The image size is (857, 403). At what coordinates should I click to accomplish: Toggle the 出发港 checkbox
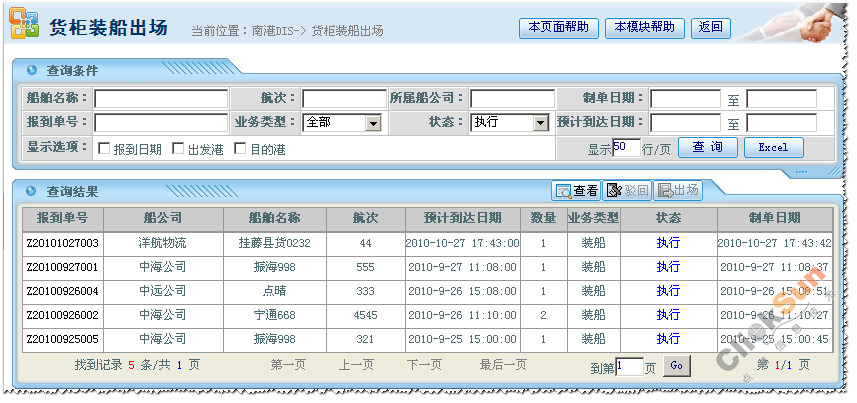coord(178,149)
